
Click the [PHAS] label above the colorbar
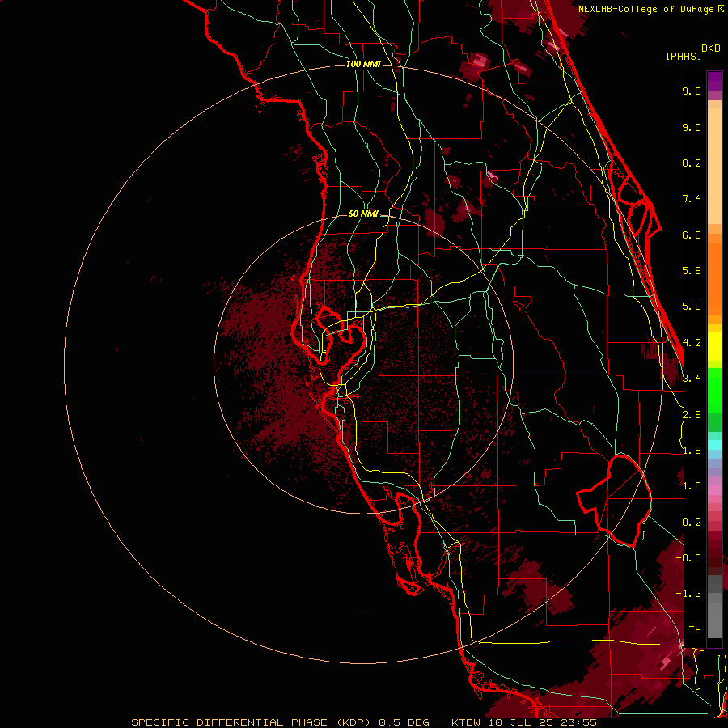(x=684, y=56)
